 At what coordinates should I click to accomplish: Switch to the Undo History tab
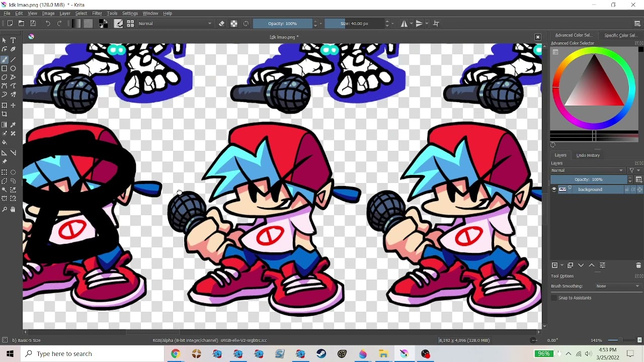pyautogui.click(x=588, y=155)
